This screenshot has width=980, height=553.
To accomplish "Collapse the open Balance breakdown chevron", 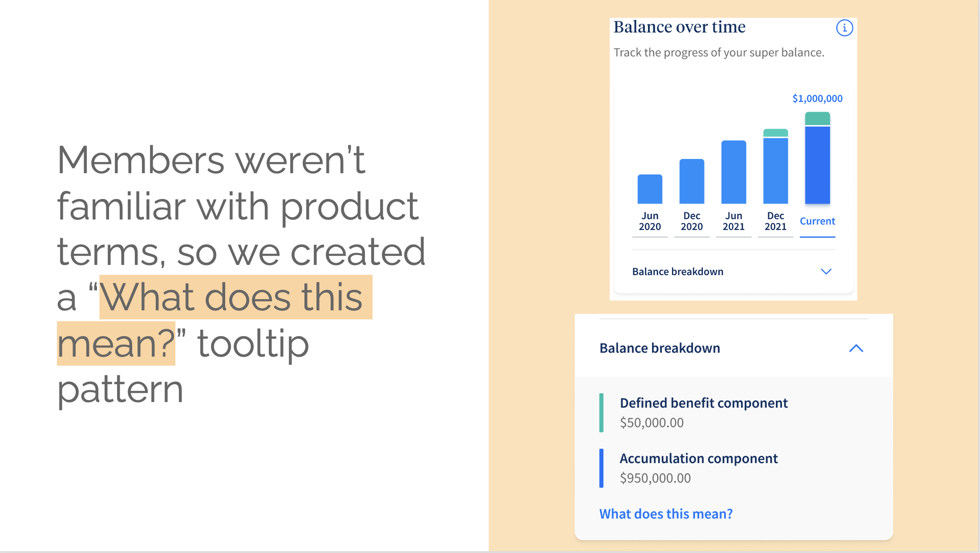I will pos(856,348).
